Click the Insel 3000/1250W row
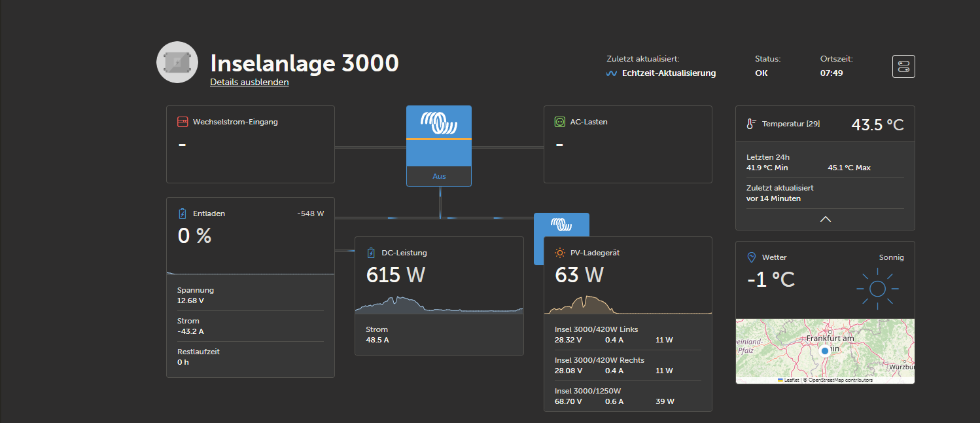 point(628,396)
